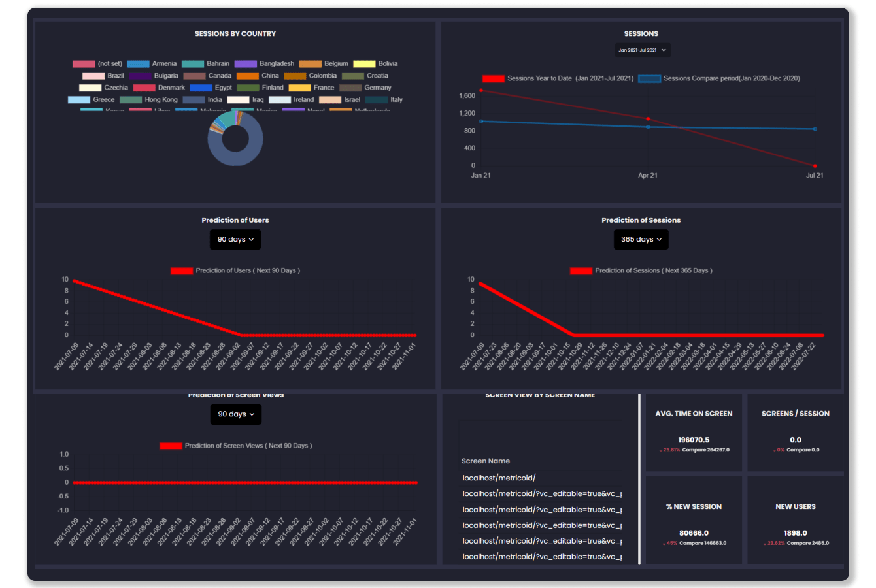Click the China orange color swatch
876x588 pixels.
tap(247, 76)
